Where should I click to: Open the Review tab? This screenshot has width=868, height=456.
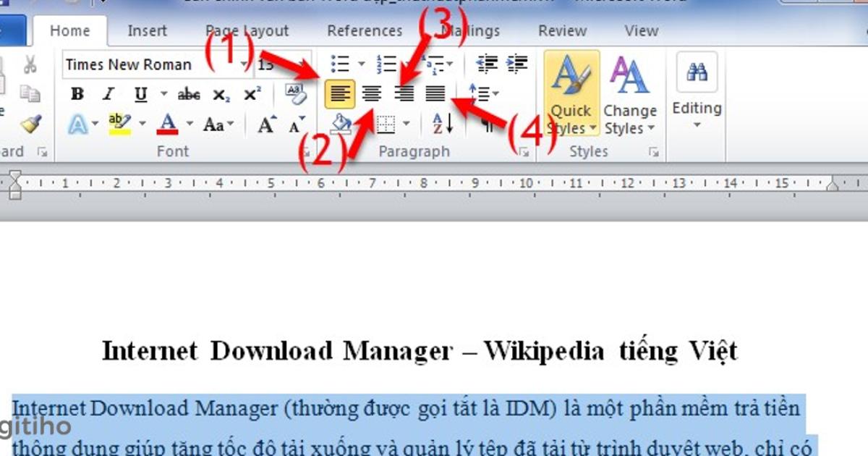[x=563, y=30]
